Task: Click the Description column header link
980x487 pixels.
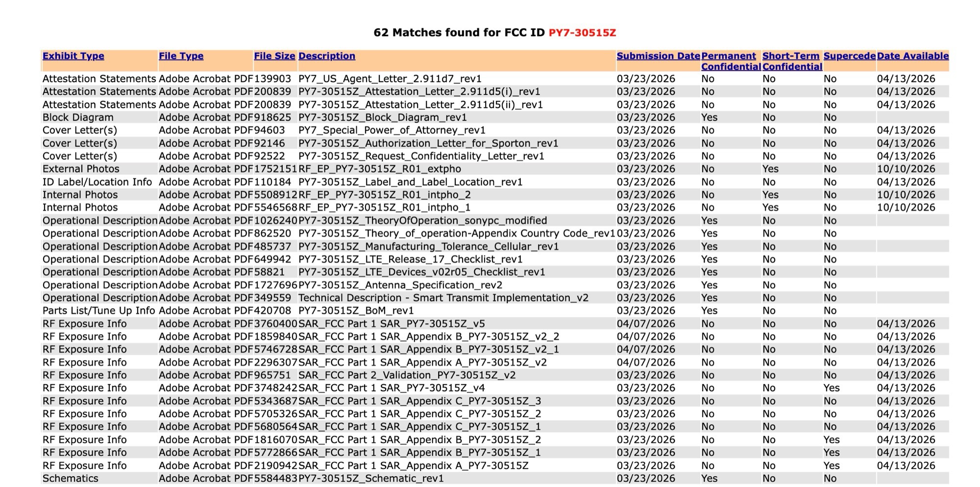Action: point(327,56)
